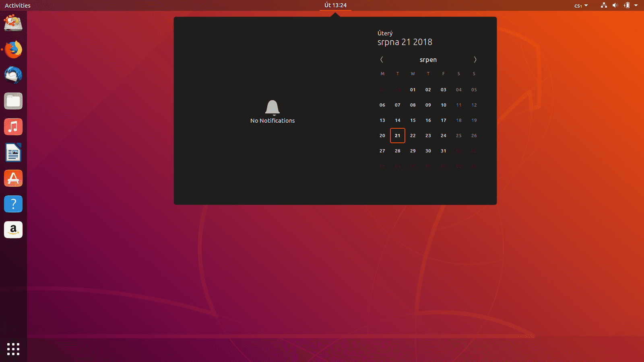644x362 pixels.
Task: Open the Help application icon
Action: pos(13,204)
